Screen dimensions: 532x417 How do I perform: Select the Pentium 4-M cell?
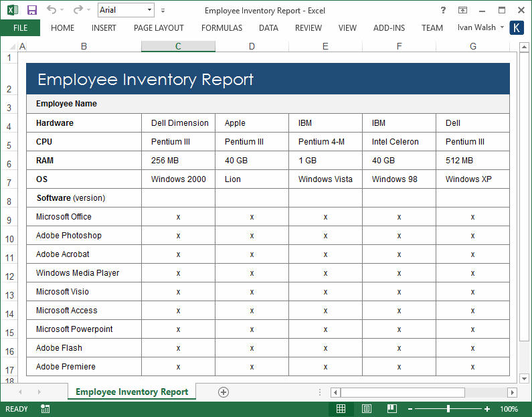click(x=325, y=142)
